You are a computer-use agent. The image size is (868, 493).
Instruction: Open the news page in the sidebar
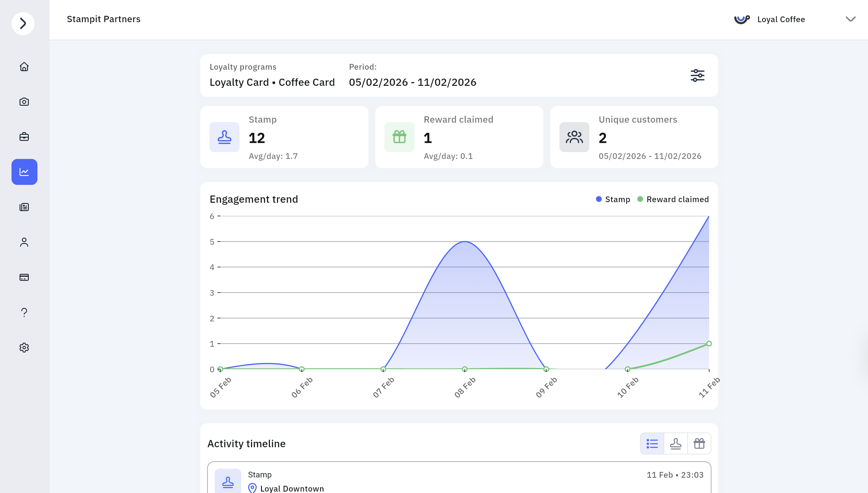coord(24,207)
